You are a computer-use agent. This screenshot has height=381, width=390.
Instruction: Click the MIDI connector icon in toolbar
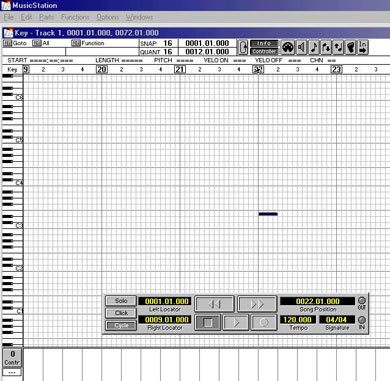(288, 47)
